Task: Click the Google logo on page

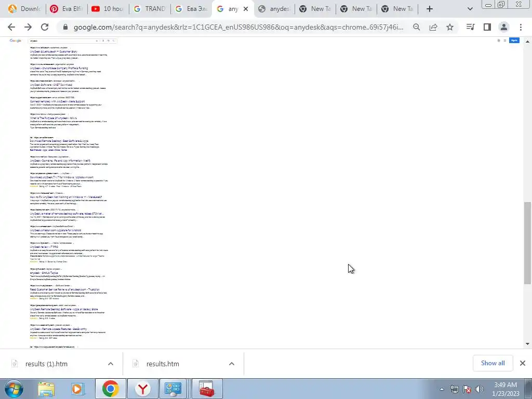Action: tap(15, 41)
